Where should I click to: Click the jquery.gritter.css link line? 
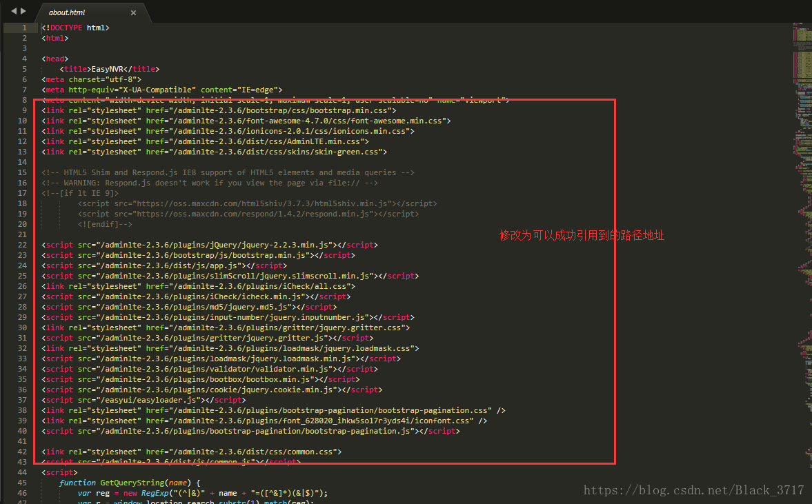(x=226, y=327)
